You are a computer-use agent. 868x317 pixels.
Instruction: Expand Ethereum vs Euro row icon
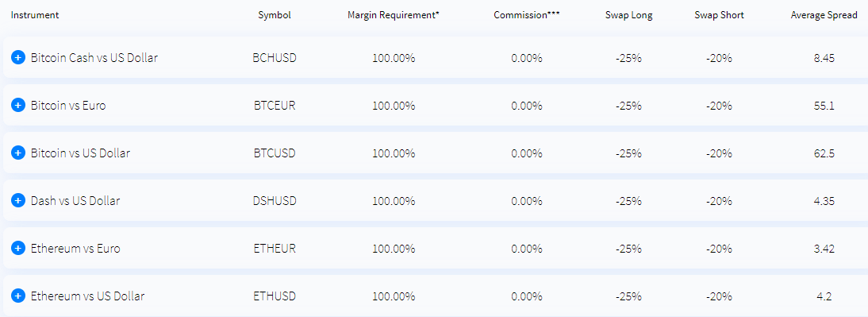click(x=18, y=249)
